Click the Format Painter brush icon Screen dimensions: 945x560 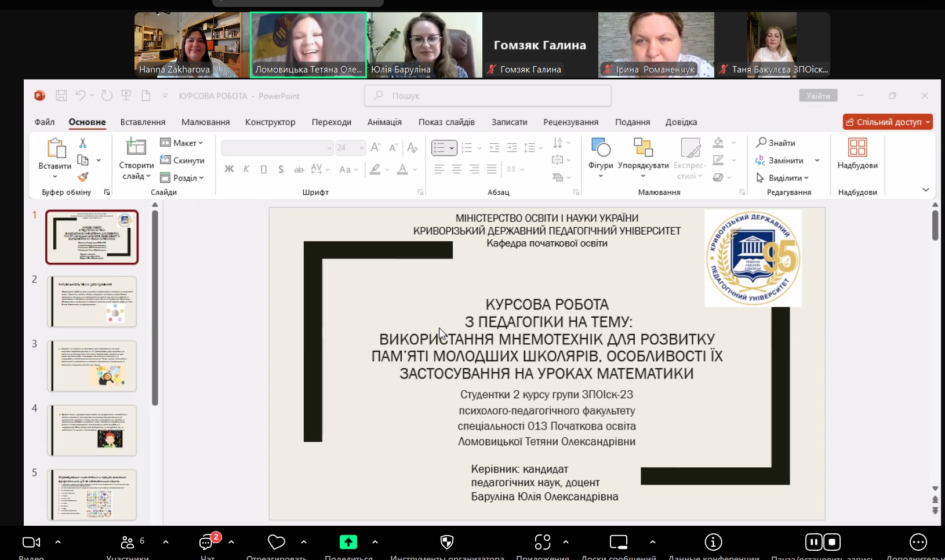click(83, 177)
